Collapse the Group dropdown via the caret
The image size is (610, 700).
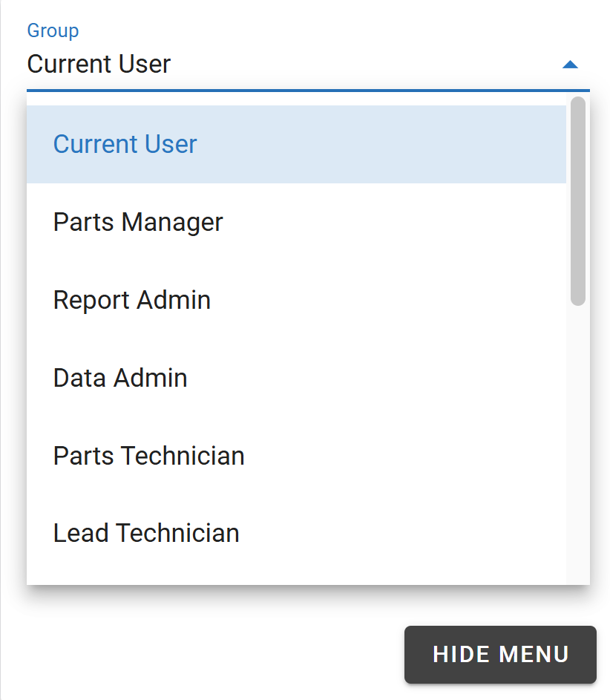point(569,65)
